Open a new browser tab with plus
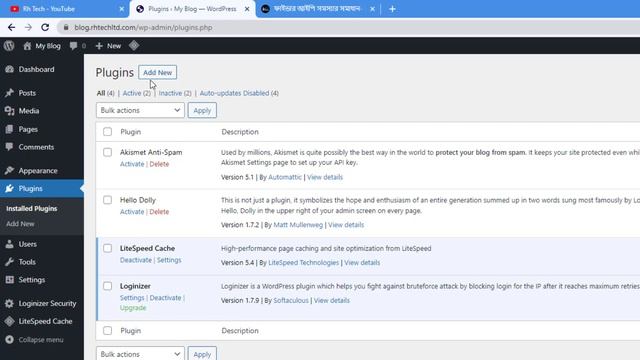 392,9
